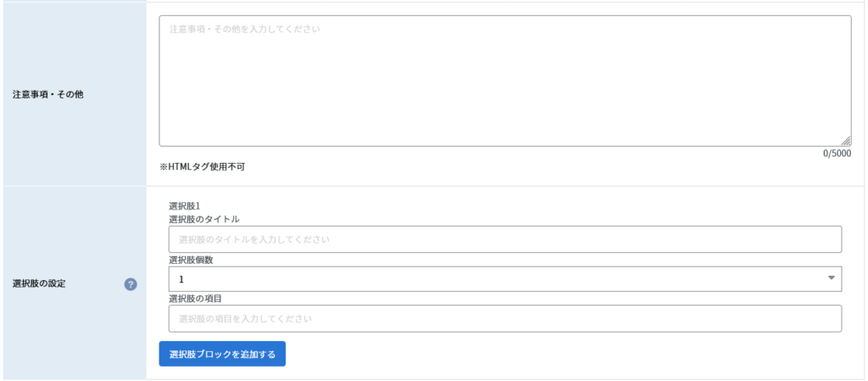Grab the resize handle of the 注意事項 textarea
The height and width of the screenshot is (381, 868).
(x=847, y=142)
